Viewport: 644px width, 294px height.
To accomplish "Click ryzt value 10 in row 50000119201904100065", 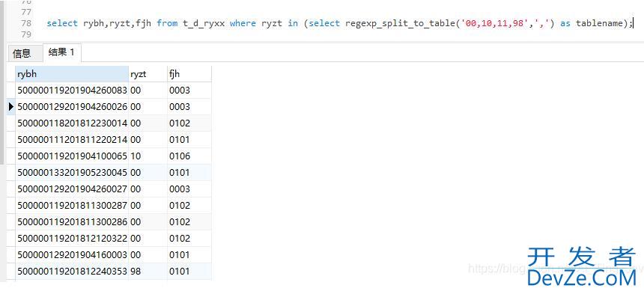I will (148, 156).
